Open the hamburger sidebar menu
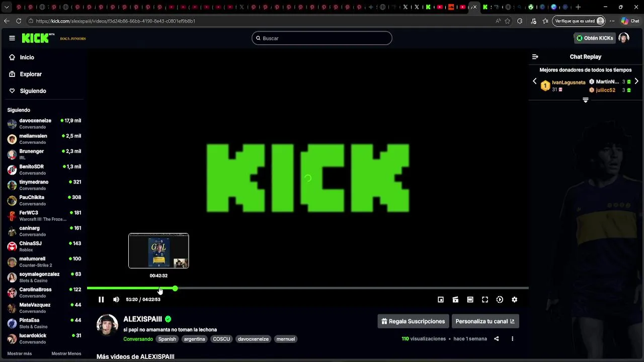This screenshot has width=644, height=362. coord(12,38)
